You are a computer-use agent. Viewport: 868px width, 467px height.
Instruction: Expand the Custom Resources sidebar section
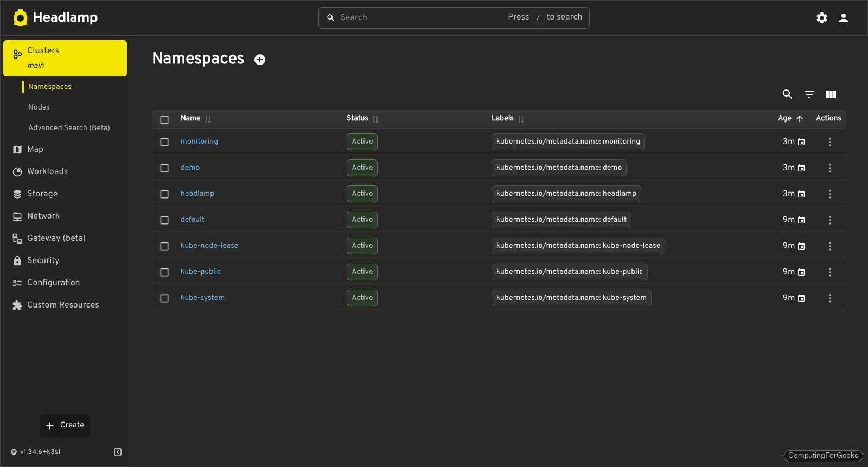tap(65, 305)
